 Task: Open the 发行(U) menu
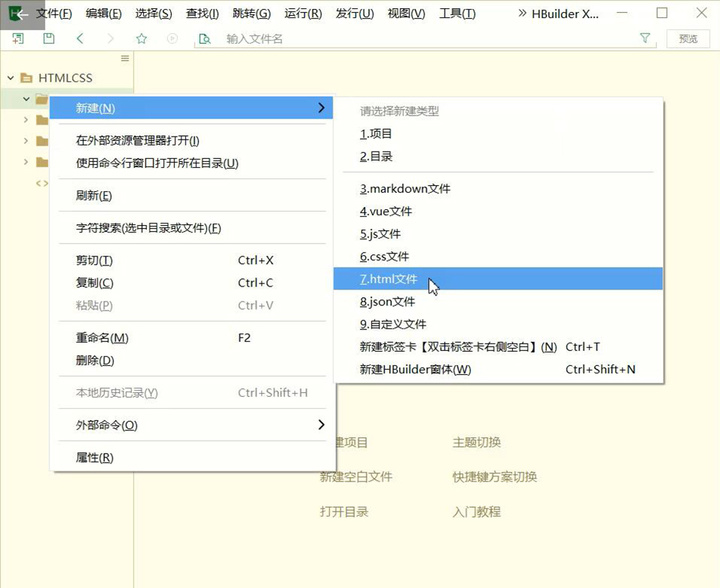click(354, 14)
